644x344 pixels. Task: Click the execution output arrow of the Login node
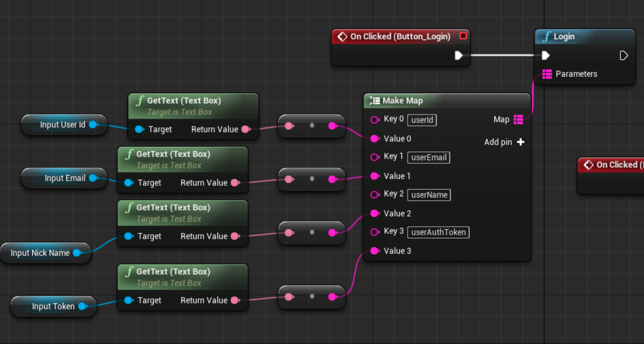click(x=624, y=55)
